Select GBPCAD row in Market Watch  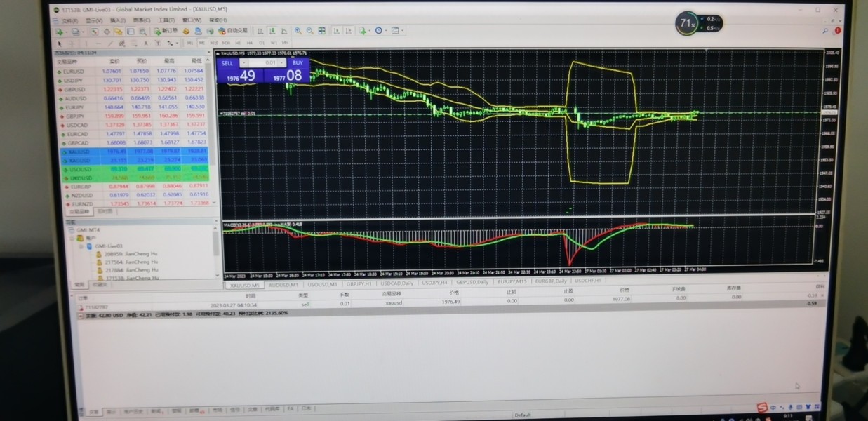coord(134,142)
